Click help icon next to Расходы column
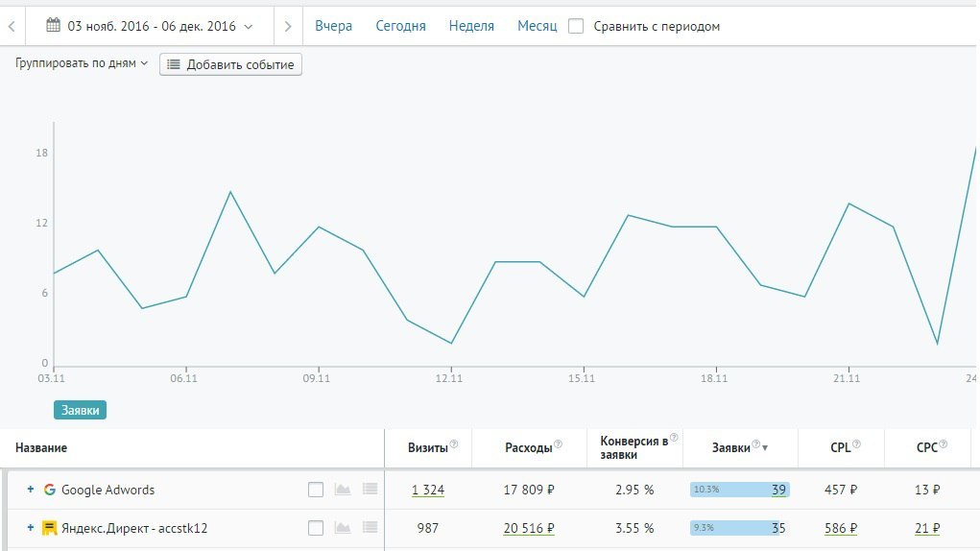980x551 pixels. coord(558,444)
